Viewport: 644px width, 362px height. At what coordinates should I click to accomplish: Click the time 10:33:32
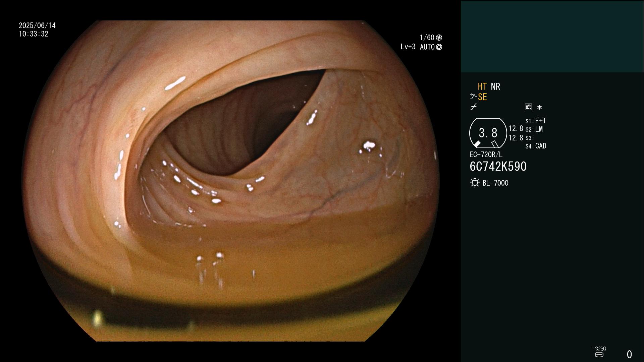[34, 34]
